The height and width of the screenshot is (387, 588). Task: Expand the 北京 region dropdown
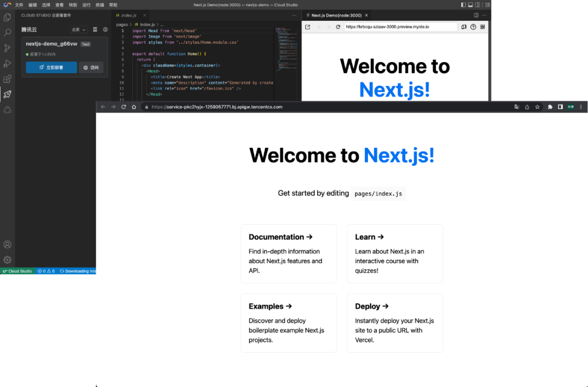coord(79,29)
